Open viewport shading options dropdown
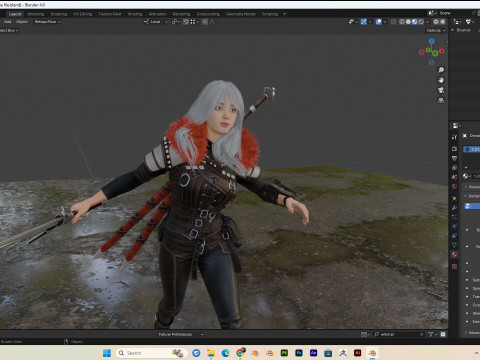This screenshot has height=360, width=480. click(427, 22)
